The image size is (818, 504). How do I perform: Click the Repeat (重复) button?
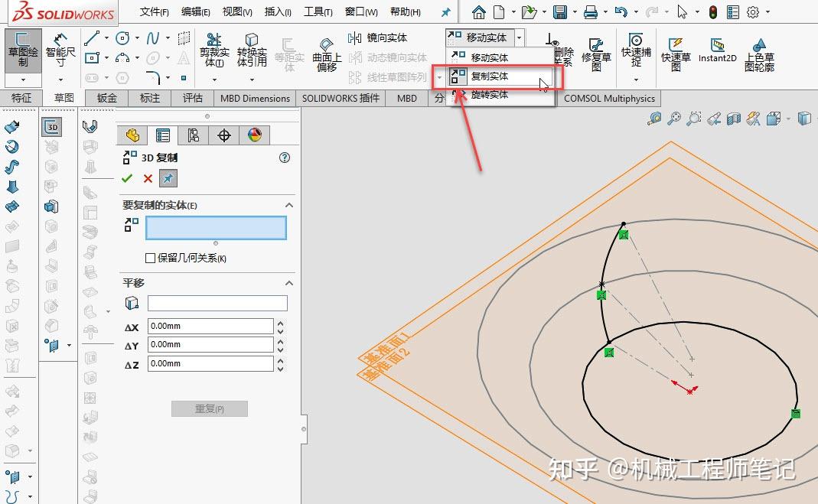[x=209, y=408]
